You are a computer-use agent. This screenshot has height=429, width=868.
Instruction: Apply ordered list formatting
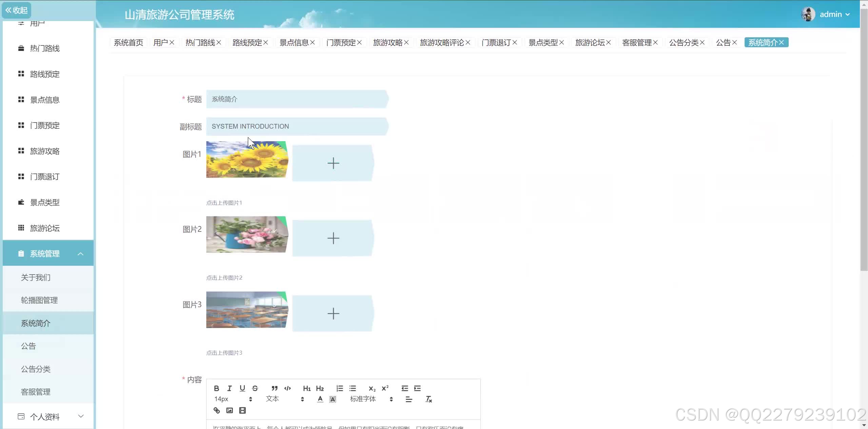pos(339,388)
